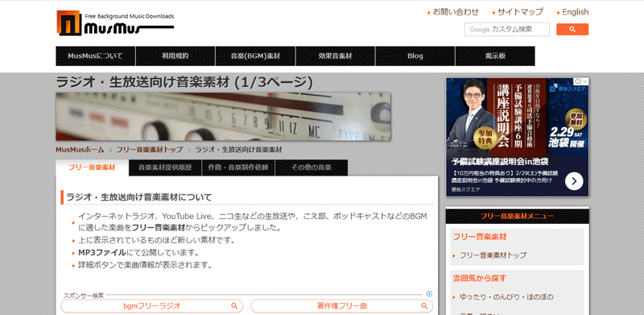The image size is (644, 315).
Task: Switch site to English
Action: (575, 12)
